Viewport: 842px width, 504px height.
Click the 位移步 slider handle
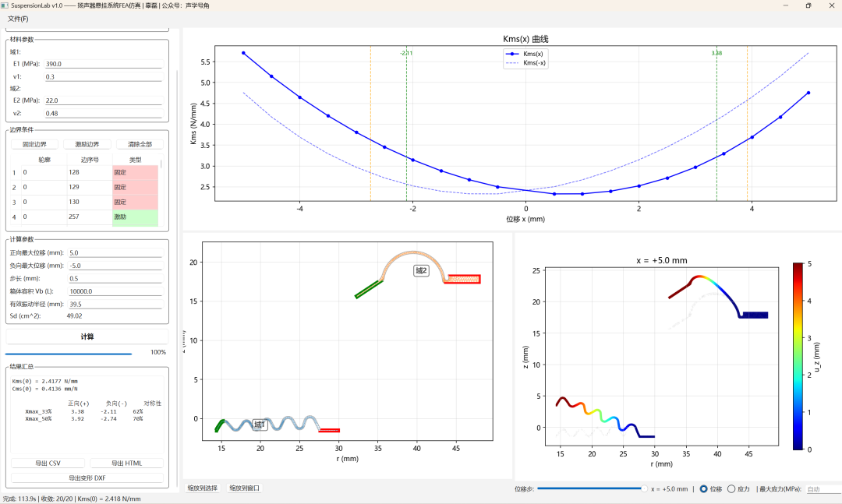pos(644,488)
